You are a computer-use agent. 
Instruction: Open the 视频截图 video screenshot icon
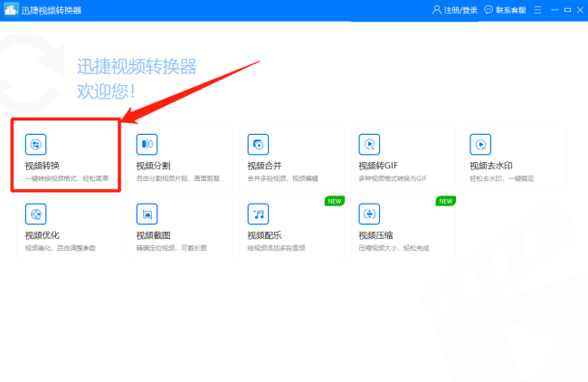(147, 214)
